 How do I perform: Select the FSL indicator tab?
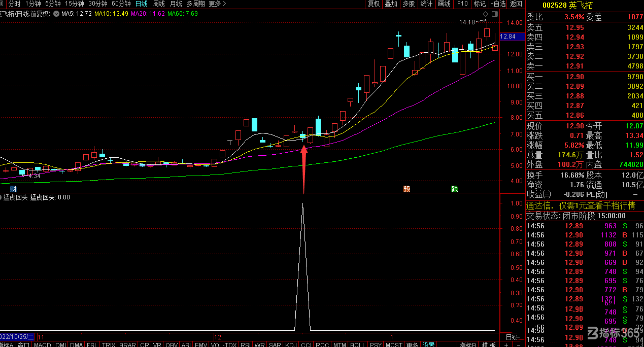pos(91,344)
